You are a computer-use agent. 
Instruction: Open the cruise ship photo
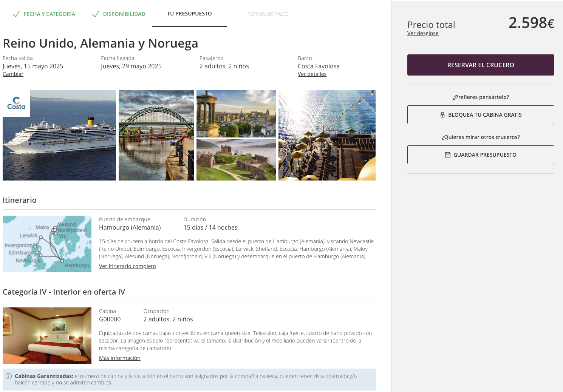(x=59, y=135)
